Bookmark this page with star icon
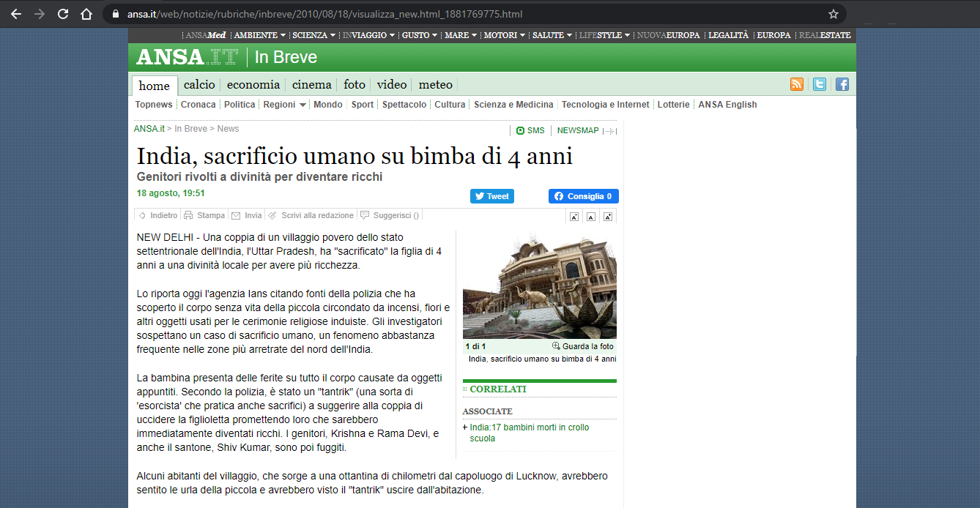 coord(834,14)
